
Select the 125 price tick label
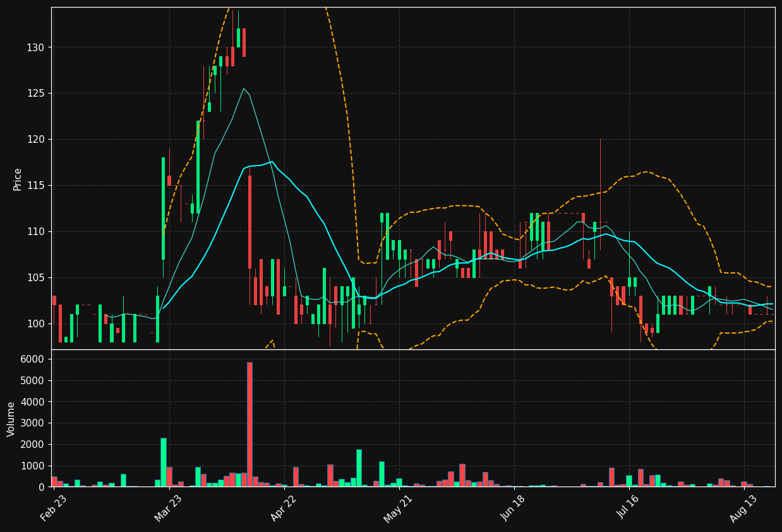click(35, 94)
